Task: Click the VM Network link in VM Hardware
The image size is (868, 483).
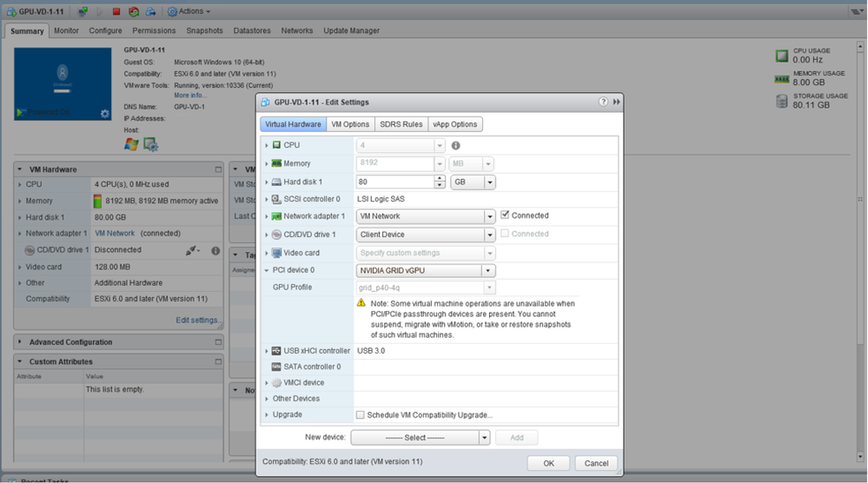Action: click(x=114, y=234)
